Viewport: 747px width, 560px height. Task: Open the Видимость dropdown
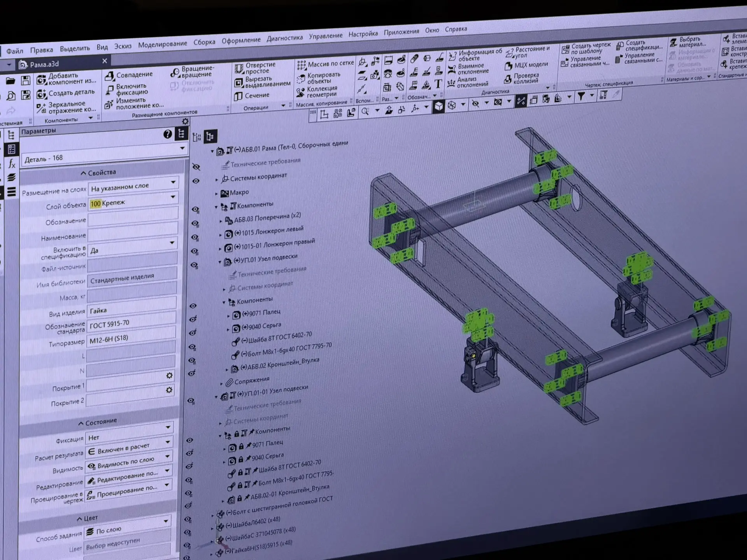point(167,456)
